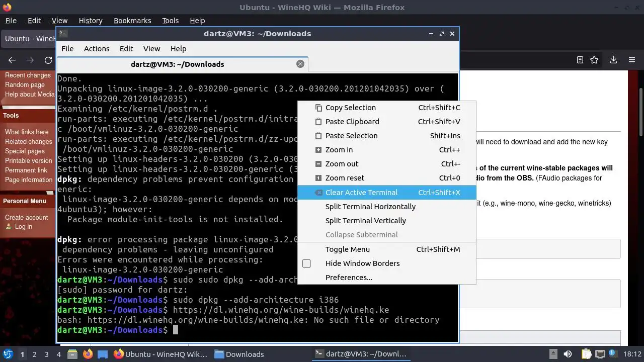
Task: Select Zoom reset in context menu
Action: (386, 178)
